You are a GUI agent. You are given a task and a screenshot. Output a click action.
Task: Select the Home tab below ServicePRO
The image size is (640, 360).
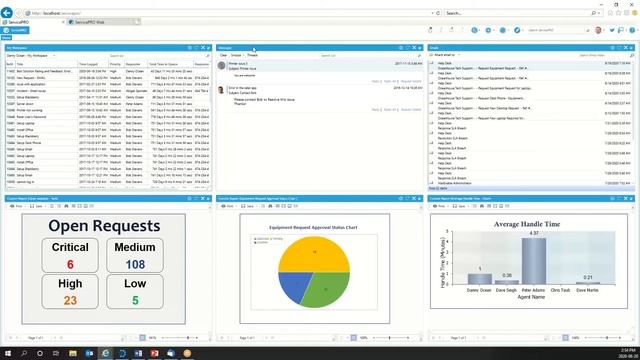(7, 38)
